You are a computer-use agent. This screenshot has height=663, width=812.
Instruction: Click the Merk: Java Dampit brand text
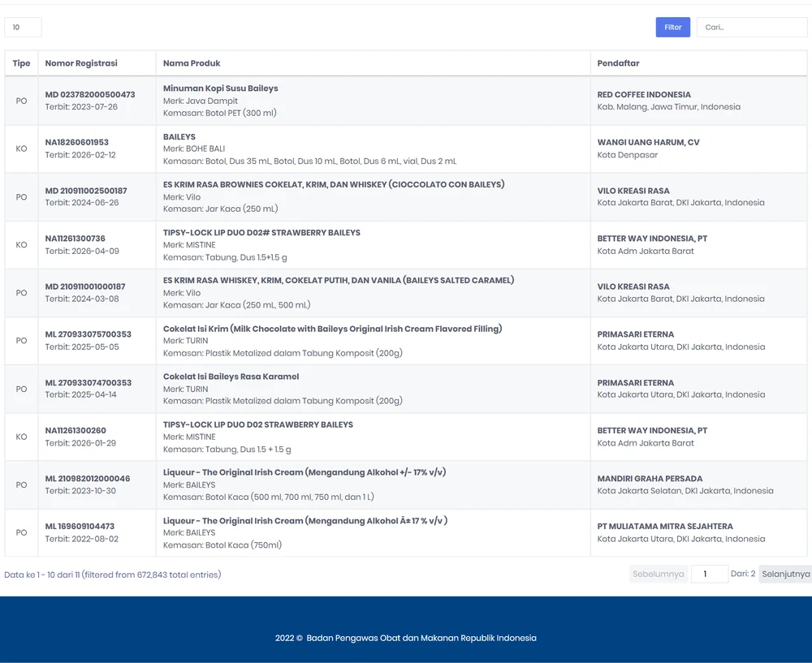coord(201,101)
